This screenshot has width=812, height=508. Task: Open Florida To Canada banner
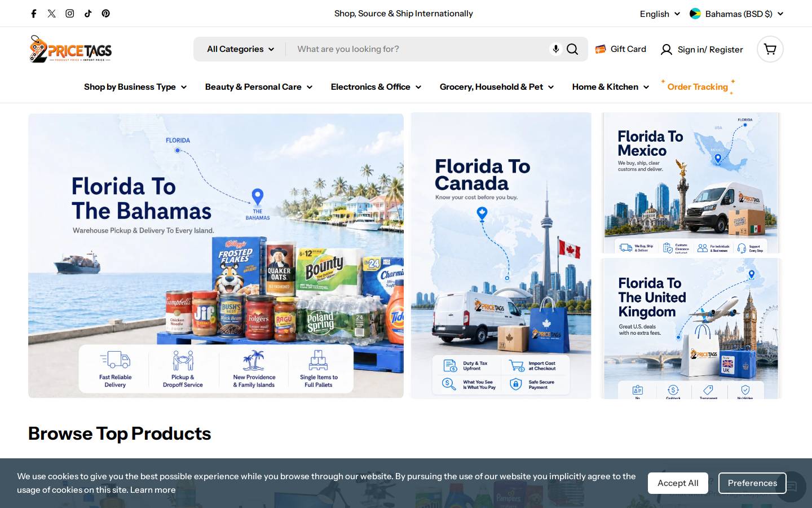point(501,256)
